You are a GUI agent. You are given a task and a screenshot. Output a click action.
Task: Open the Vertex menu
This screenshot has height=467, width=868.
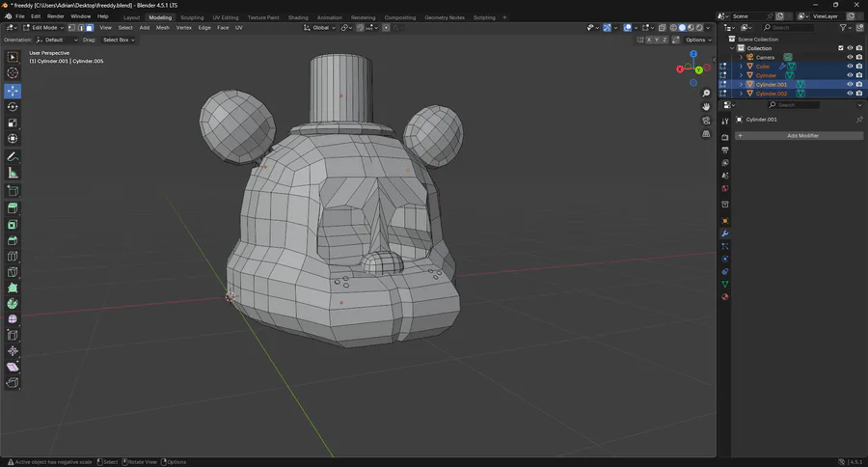pyautogui.click(x=184, y=28)
